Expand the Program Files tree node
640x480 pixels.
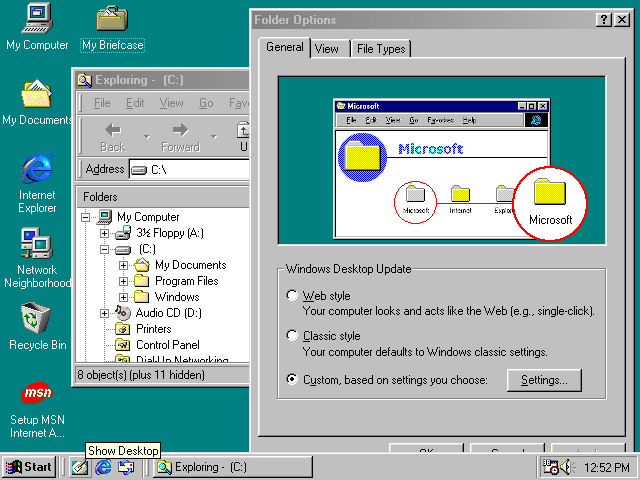point(123,281)
